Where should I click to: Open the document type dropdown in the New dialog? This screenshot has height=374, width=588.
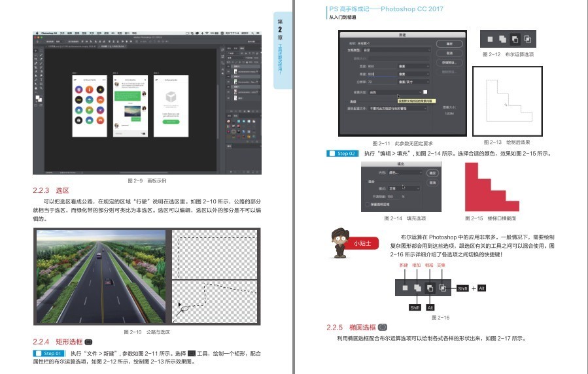tap(397, 50)
